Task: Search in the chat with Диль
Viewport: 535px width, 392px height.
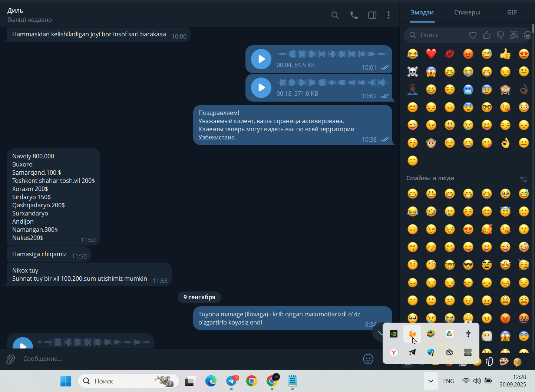Action: click(335, 15)
